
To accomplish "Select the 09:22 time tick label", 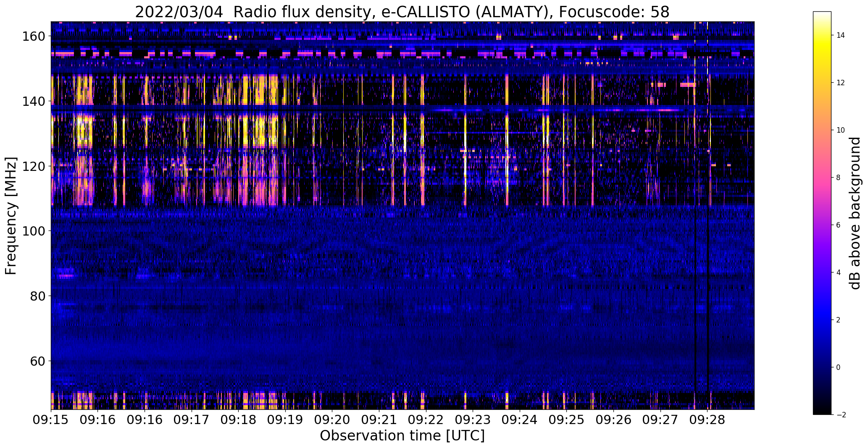I will [x=426, y=419].
